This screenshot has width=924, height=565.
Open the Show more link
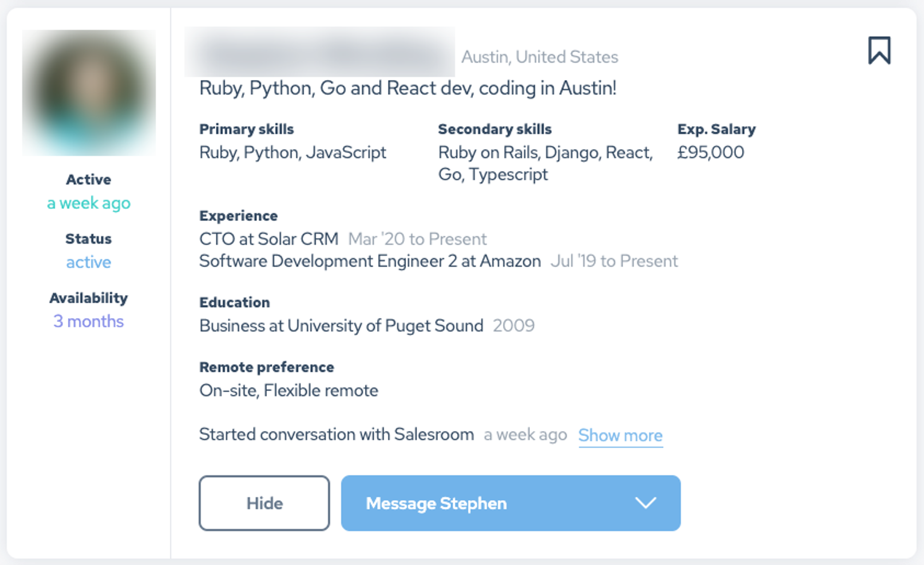tap(620, 435)
